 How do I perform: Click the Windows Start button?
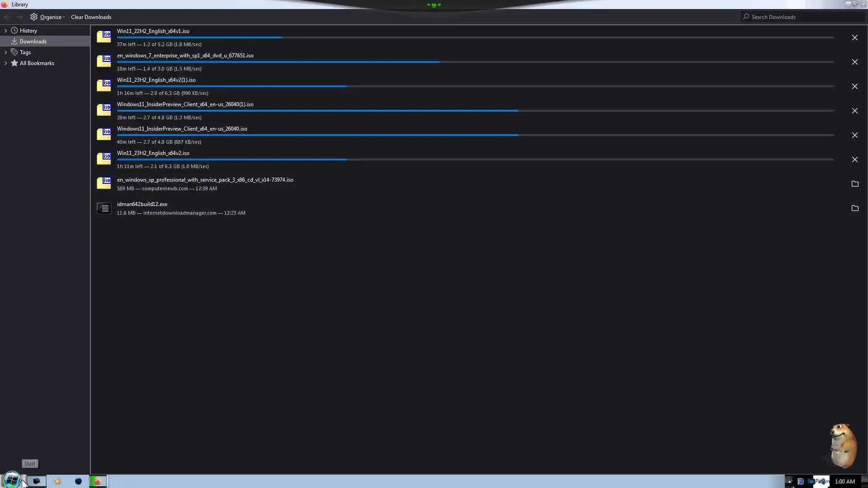pos(11,480)
